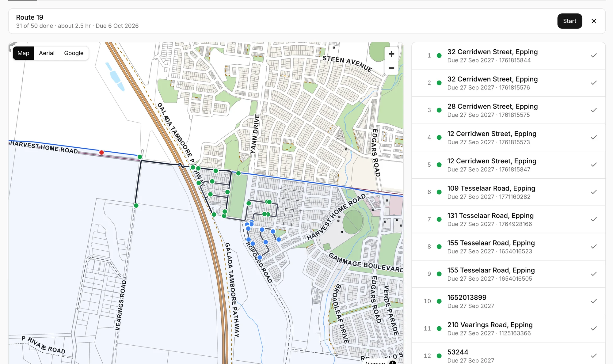The image size is (613, 364).
Task: Click the checkmark for 131 Tesselaar Road
Action: pos(594,219)
